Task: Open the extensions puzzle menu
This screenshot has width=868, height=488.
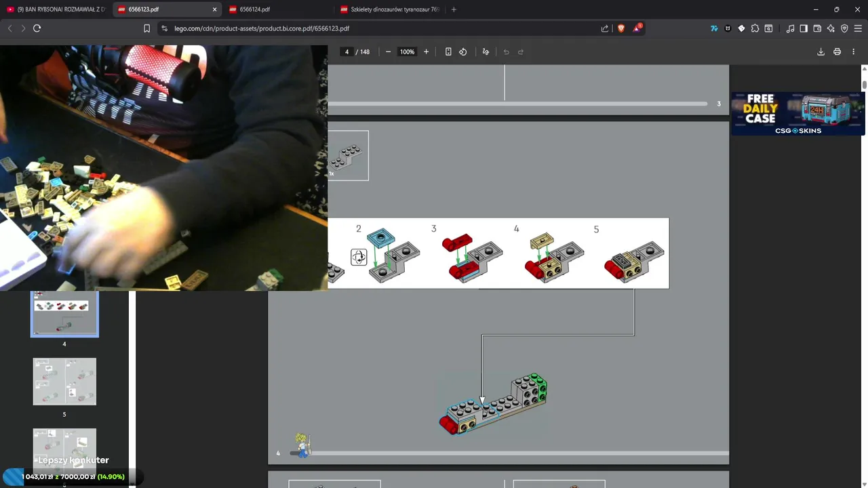Action: tap(755, 28)
